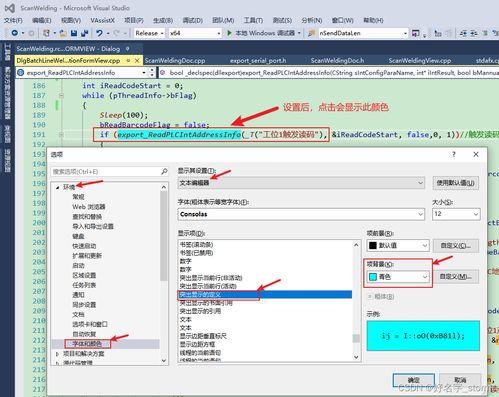Viewport: 499px width, 397px height.
Task: Select 字体和颜色 in the options tree
Action: coord(87,344)
